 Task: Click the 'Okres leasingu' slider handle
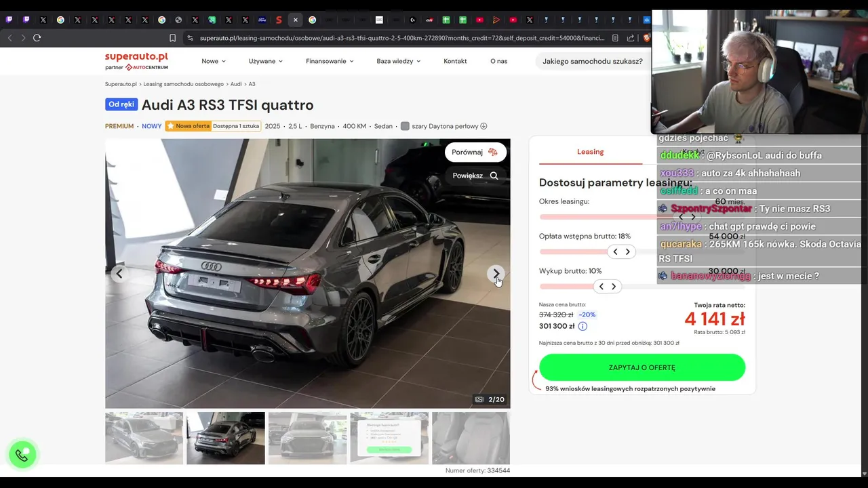(687, 217)
